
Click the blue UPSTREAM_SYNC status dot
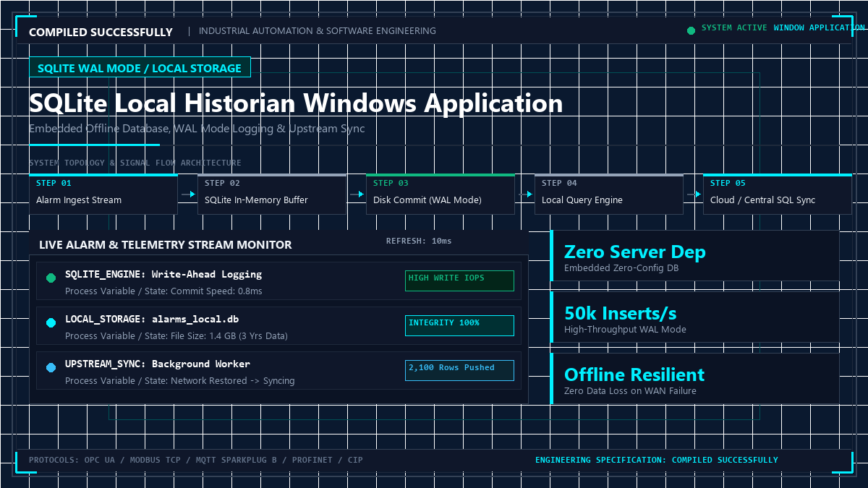point(51,368)
